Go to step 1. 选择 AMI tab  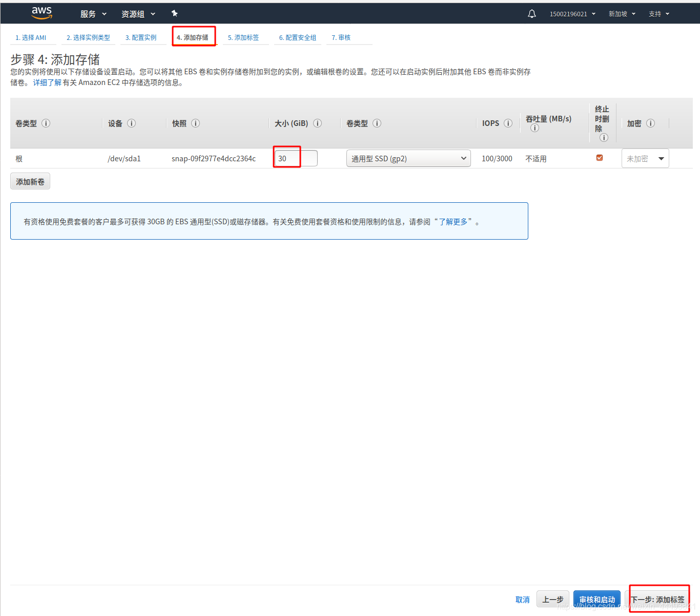[x=31, y=38]
